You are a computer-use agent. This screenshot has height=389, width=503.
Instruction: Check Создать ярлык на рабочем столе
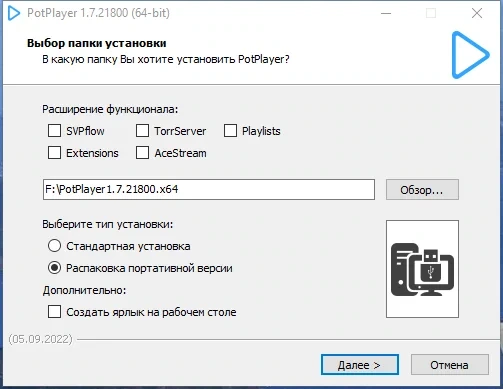click(54, 312)
